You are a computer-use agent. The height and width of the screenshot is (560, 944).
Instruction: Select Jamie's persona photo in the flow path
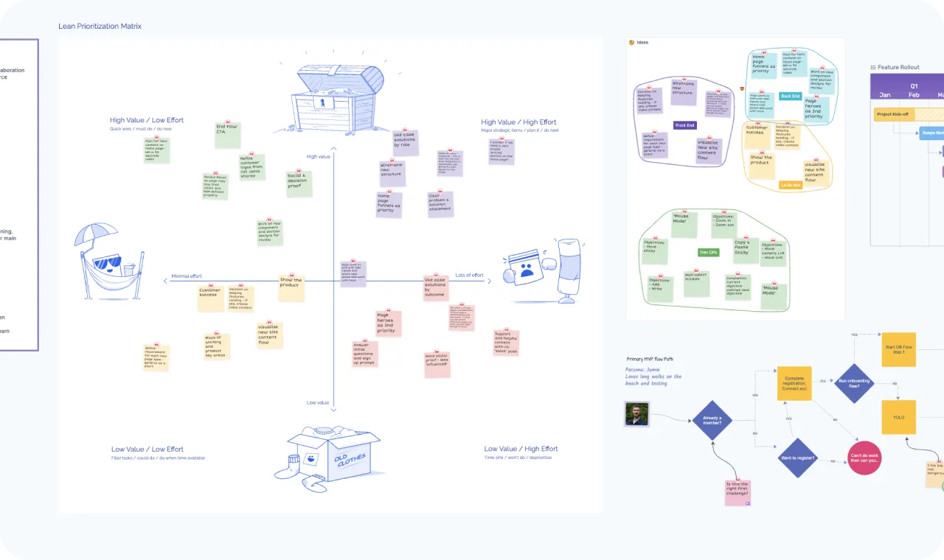pyautogui.click(x=636, y=414)
